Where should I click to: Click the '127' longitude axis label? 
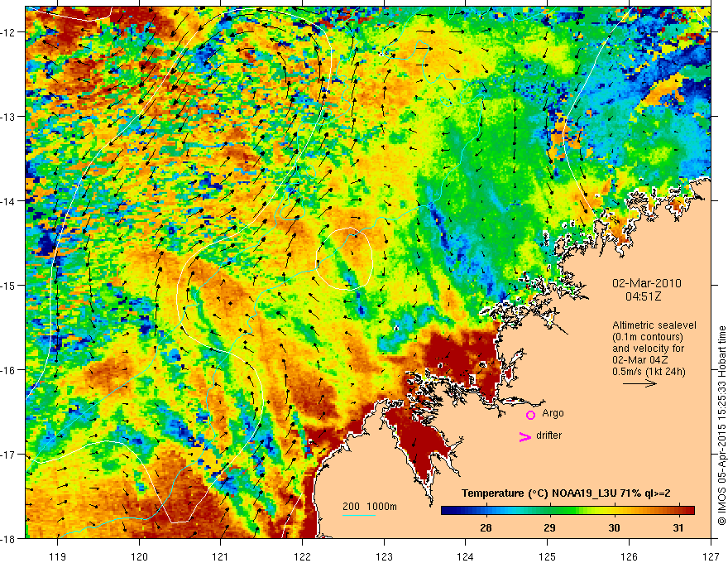click(711, 556)
